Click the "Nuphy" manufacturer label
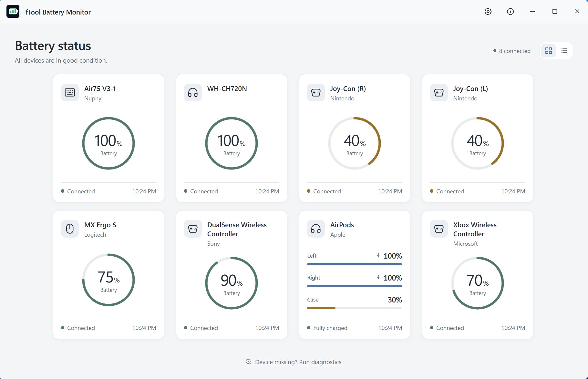 (93, 98)
